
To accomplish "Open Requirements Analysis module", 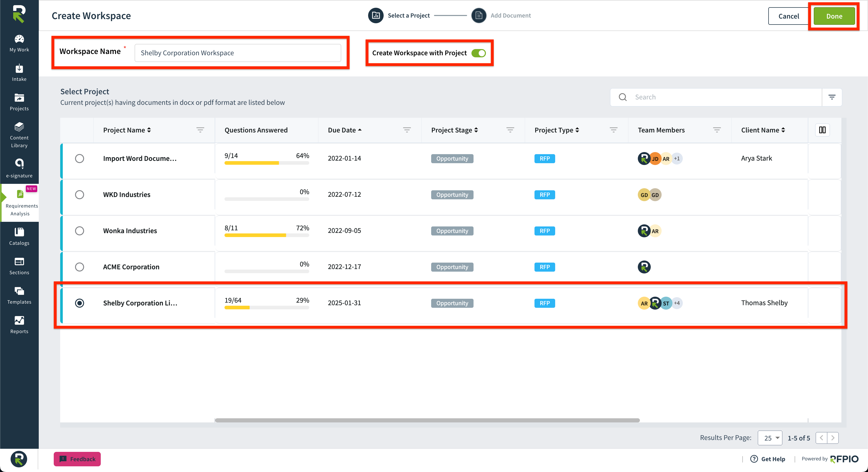I will (20, 203).
